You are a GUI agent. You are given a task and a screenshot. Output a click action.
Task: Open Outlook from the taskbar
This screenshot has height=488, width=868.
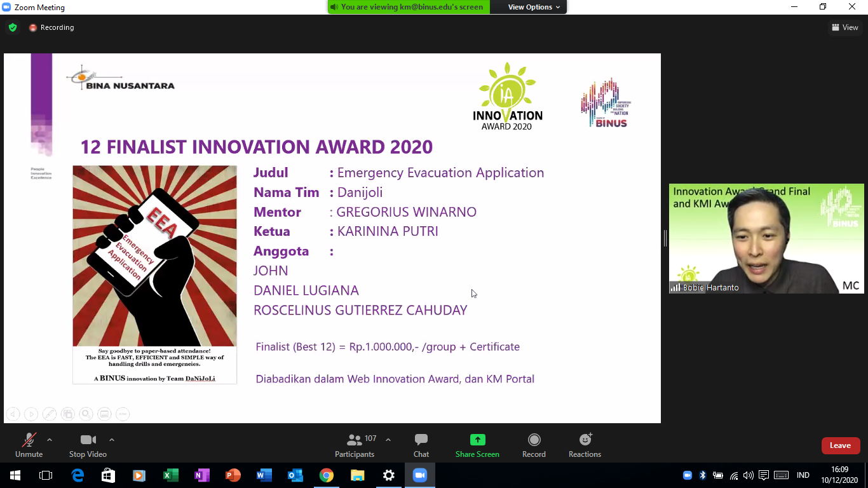[x=295, y=475]
